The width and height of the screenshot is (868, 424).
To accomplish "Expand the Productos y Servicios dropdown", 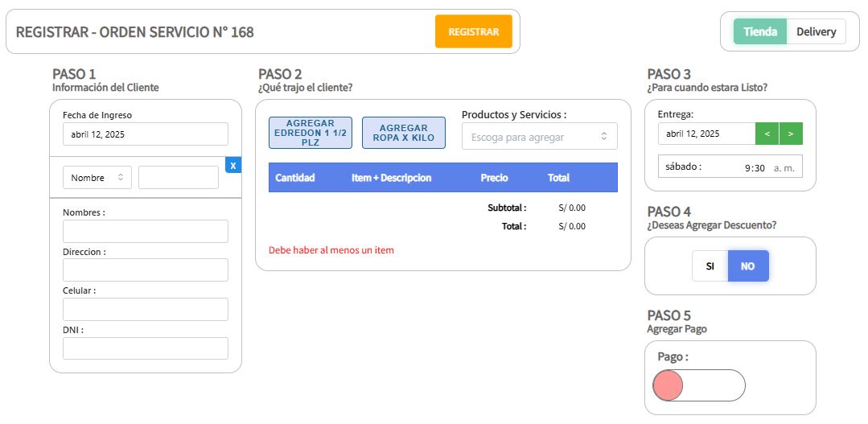I will click(539, 137).
